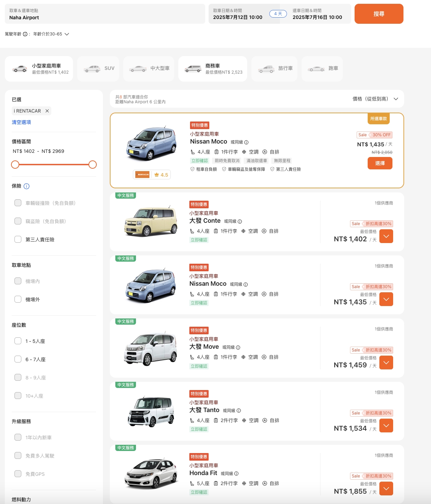431x504 pixels.
Task: Check the 機場內 pickup location
Action: 18,281
